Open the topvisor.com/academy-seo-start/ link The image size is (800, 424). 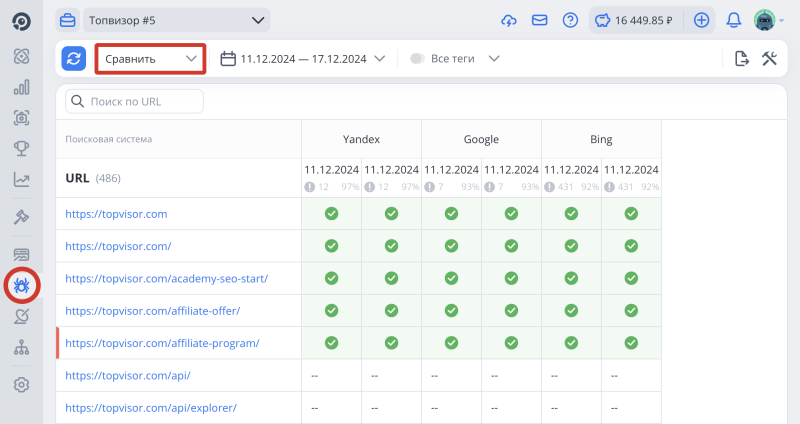click(x=166, y=279)
